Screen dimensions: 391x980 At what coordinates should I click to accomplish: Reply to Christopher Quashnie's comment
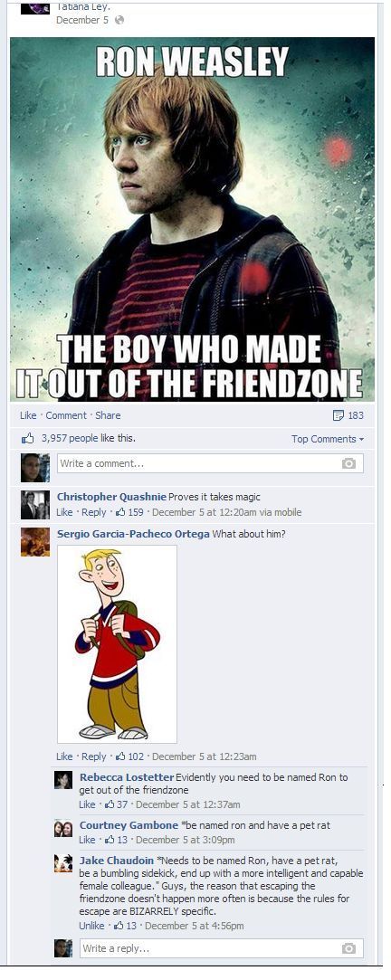point(94,512)
